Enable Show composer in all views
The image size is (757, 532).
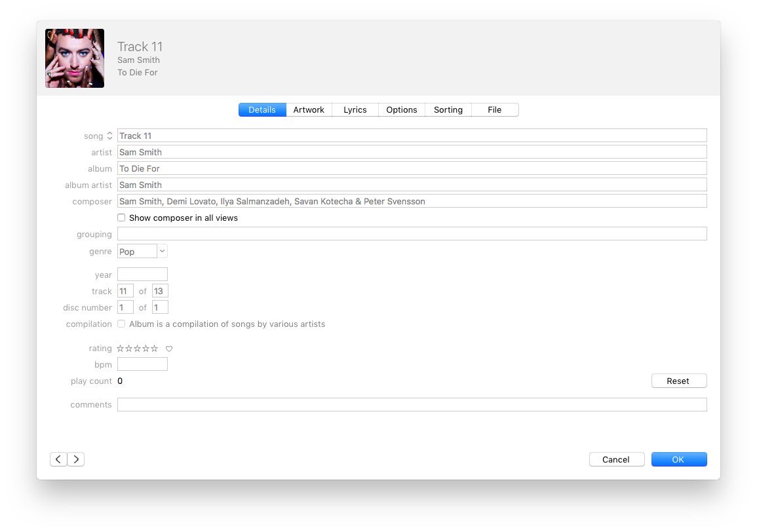coord(121,218)
